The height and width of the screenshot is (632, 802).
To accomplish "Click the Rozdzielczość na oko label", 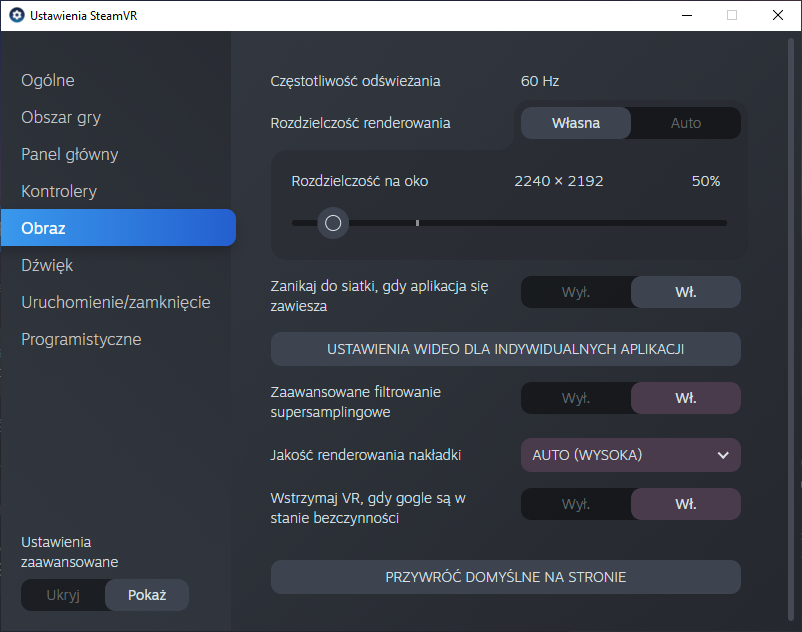I will pos(360,181).
